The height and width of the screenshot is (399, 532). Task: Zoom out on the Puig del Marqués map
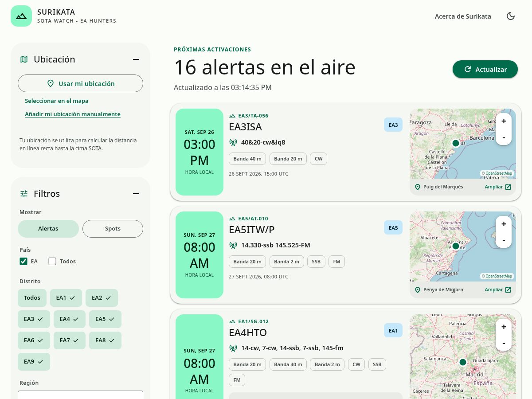(x=504, y=137)
